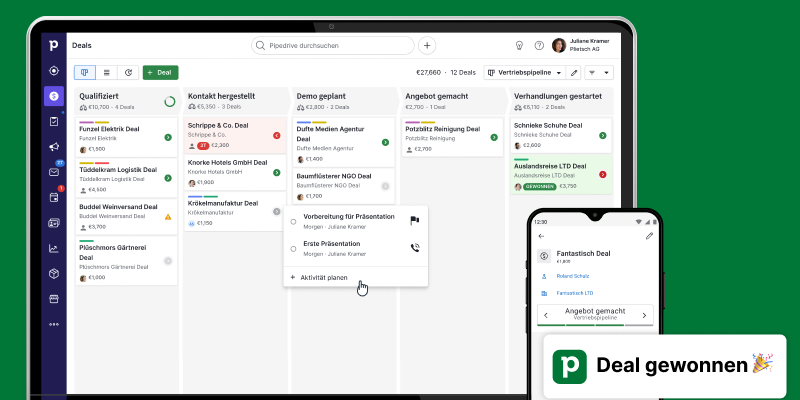Click the lightbulb Sales Assistant icon
Viewport: 800px width, 400px height.
[x=519, y=45]
